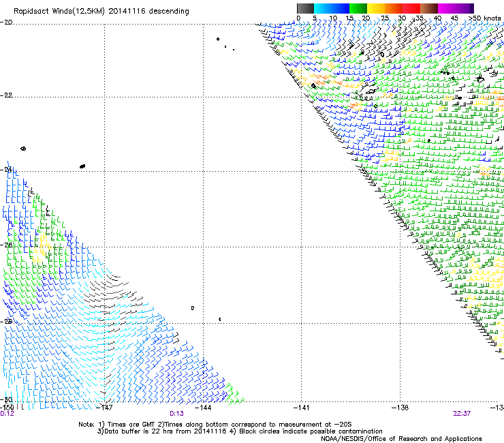
Task: Click the Rapidscat Winds title text
Action: 101,11
